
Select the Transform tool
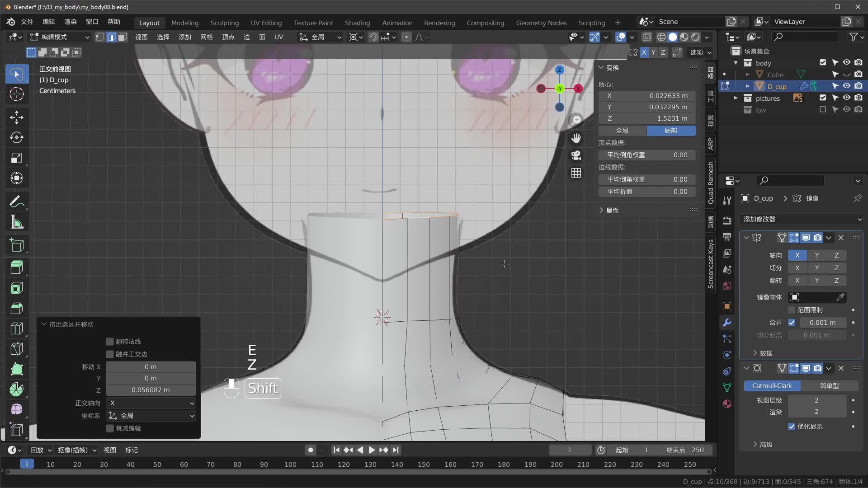pos(17,178)
